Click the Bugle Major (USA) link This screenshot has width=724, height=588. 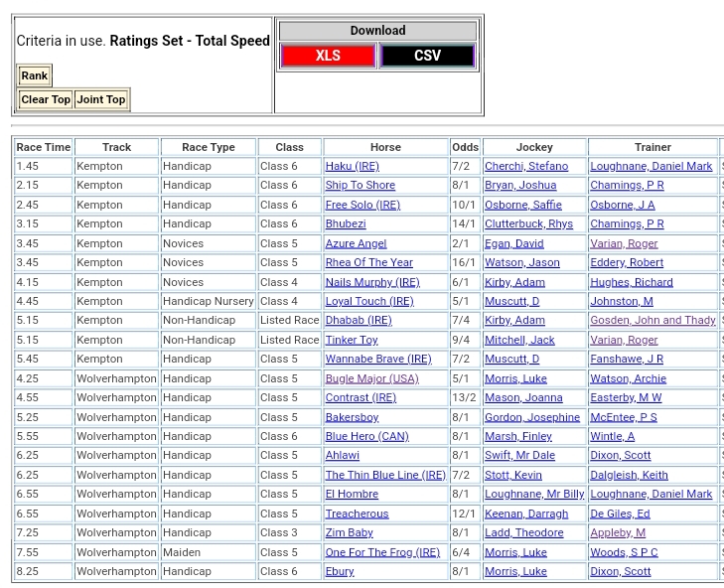(x=371, y=378)
